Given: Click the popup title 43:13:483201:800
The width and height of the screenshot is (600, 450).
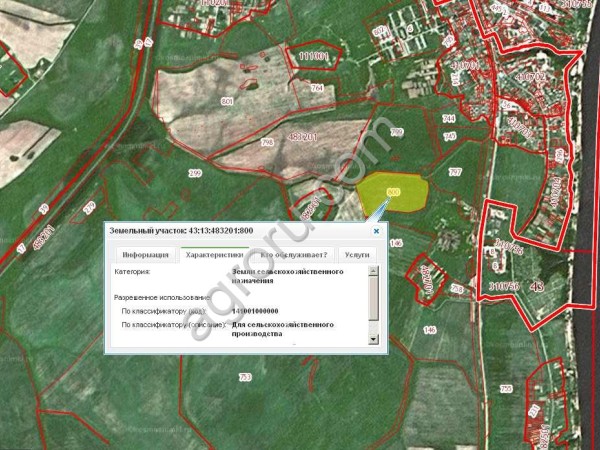Looking at the screenshot, I should 182,230.
